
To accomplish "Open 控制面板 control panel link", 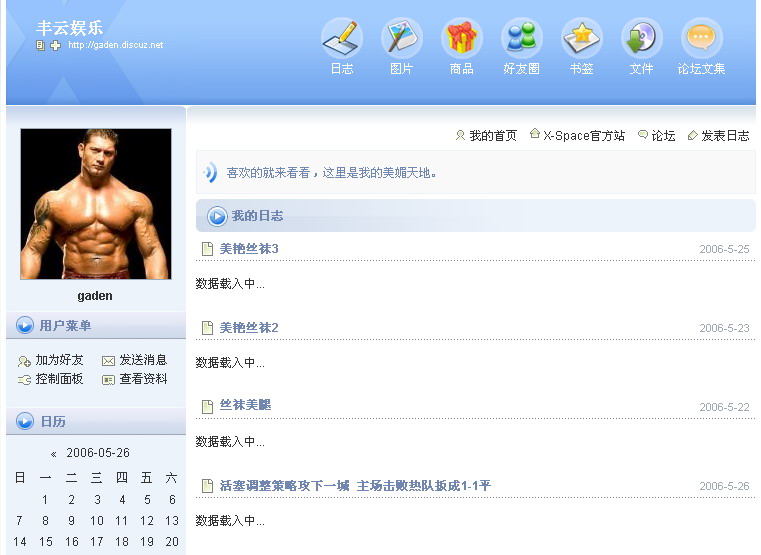I will pos(59,379).
